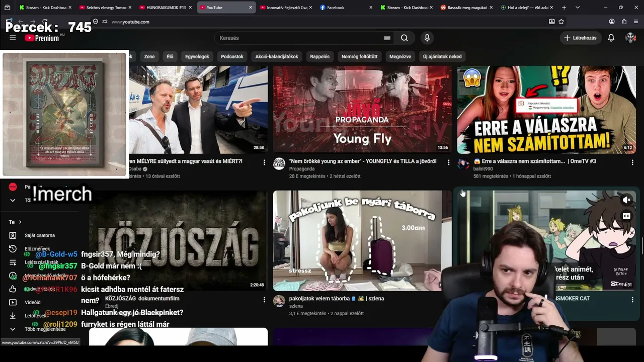
Task: Select the Nemrég feltöltött filter chip
Action: 360,57
